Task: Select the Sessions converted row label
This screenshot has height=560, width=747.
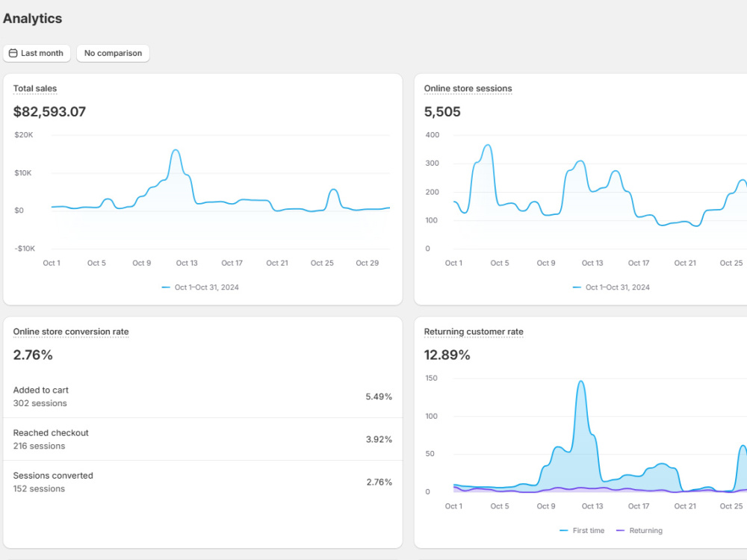Action: [x=53, y=476]
